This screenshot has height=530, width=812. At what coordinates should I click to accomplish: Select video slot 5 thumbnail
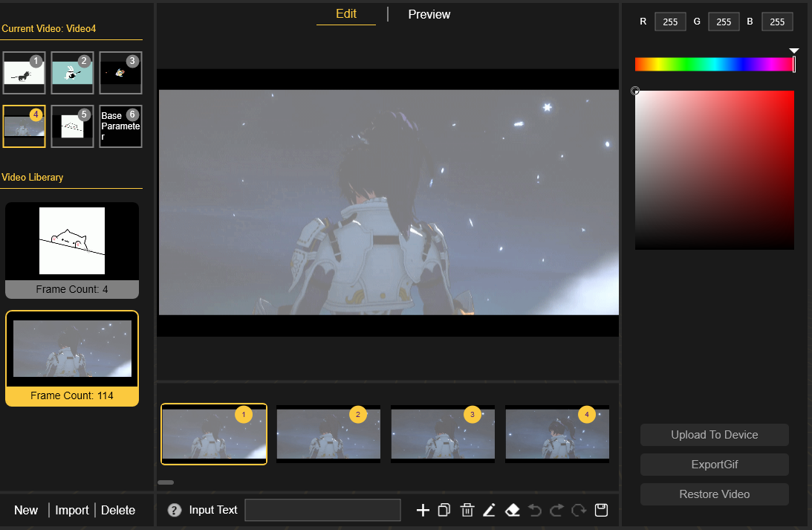tap(72, 126)
